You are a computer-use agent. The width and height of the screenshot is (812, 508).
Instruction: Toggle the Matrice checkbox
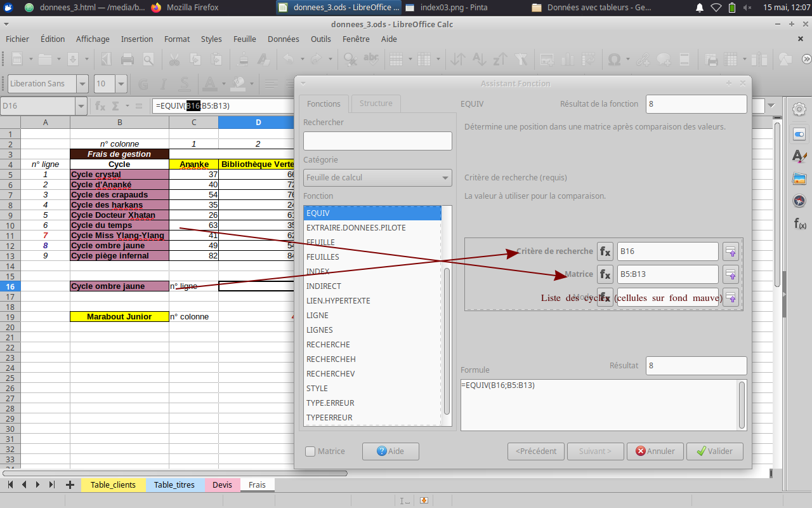[x=310, y=451]
